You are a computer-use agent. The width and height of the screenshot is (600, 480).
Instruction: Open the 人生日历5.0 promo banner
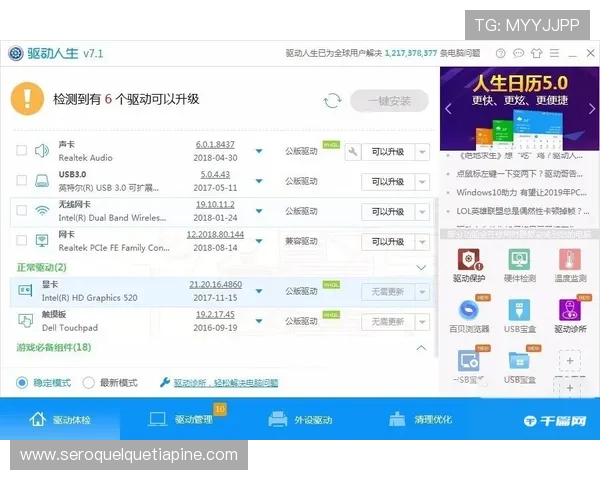pos(519,109)
